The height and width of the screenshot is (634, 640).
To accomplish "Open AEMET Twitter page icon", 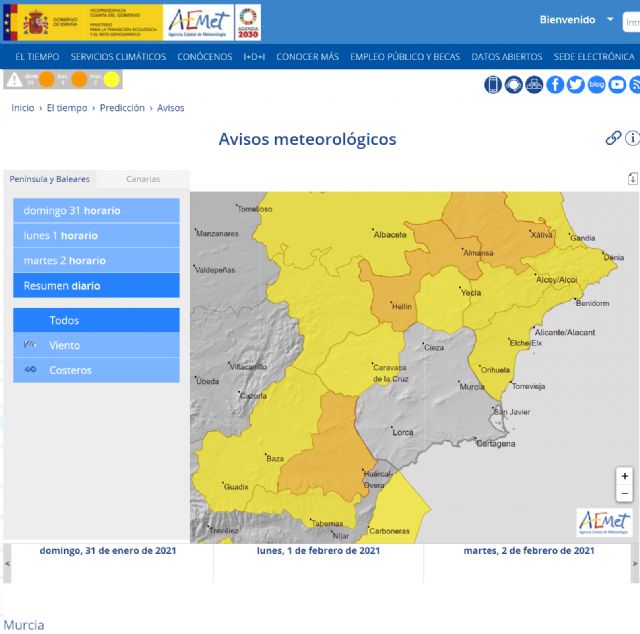I will click(575, 85).
